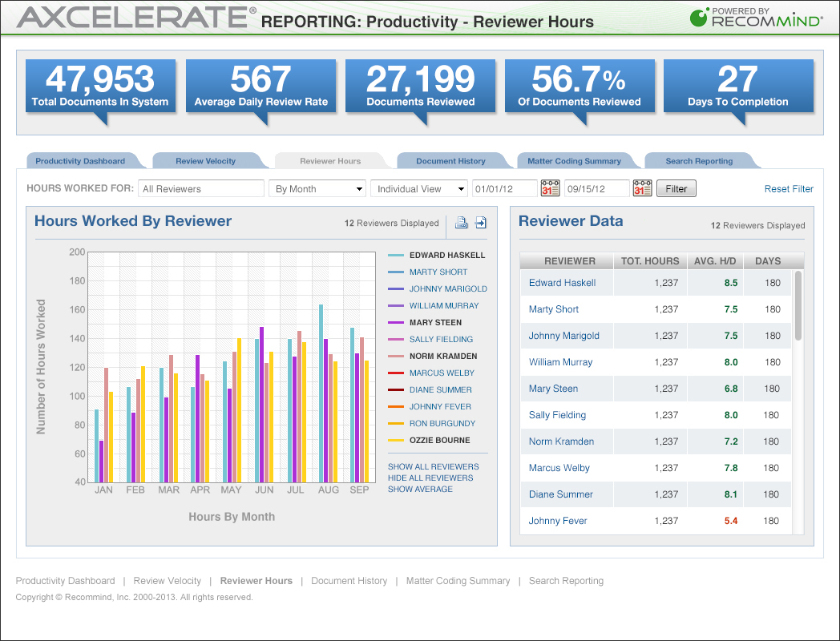Click Hide All Reviewers link

coord(430,478)
